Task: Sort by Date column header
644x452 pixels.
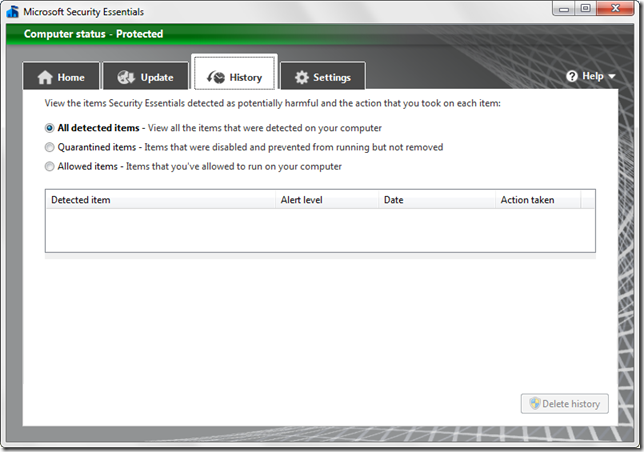Action: (x=437, y=200)
